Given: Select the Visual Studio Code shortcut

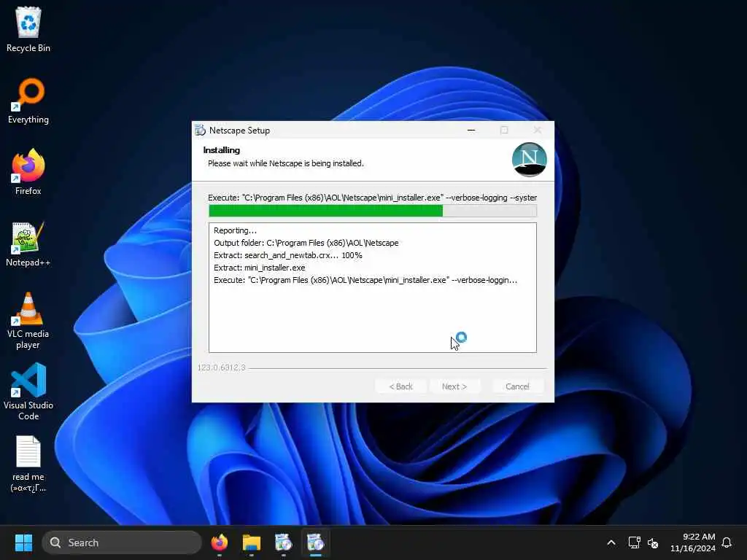Looking at the screenshot, I should pos(28,392).
